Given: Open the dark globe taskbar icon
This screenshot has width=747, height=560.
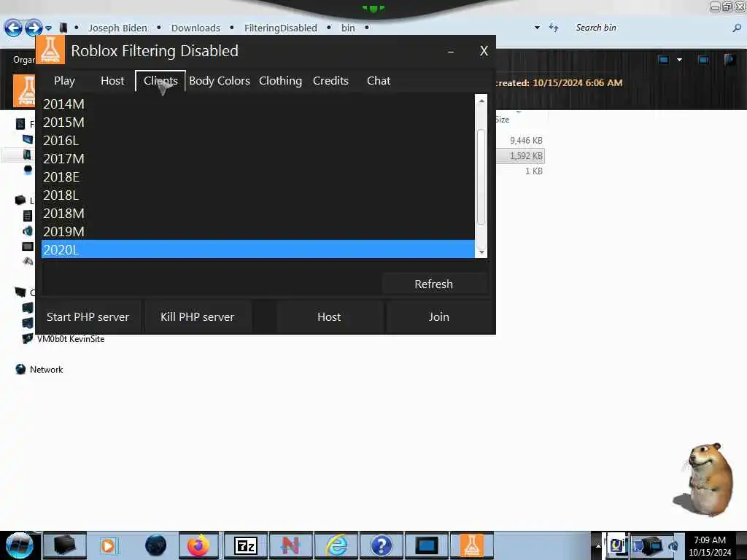Looking at the screenshot, I should pyautogui.click(x=156, y=545).
